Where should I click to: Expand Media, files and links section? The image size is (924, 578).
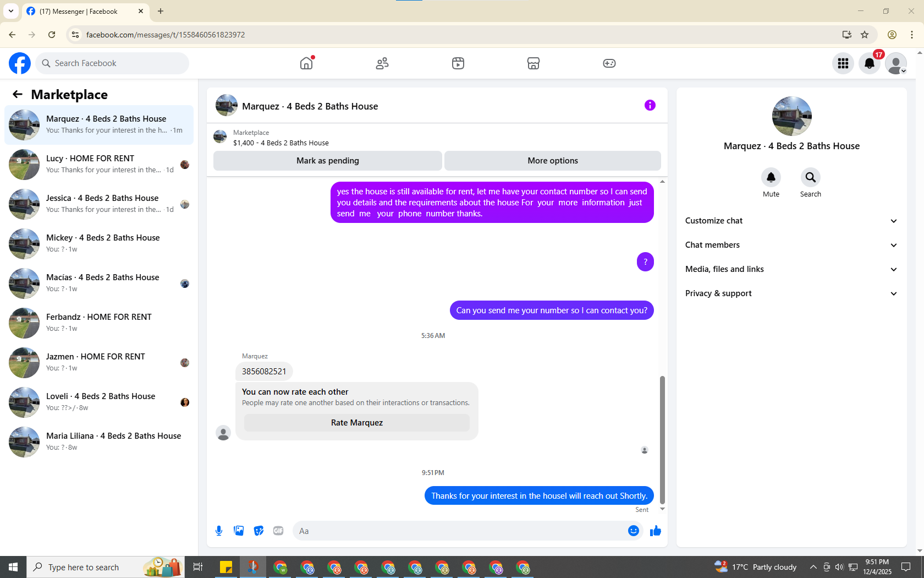coord(791,269)
